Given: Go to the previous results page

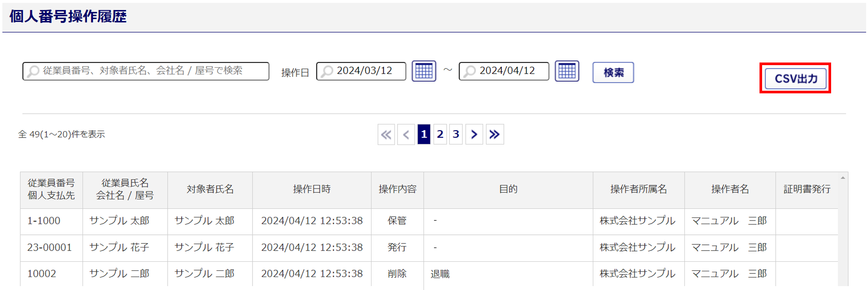Looking at the screenshot, I should click(x=406, y=135).
